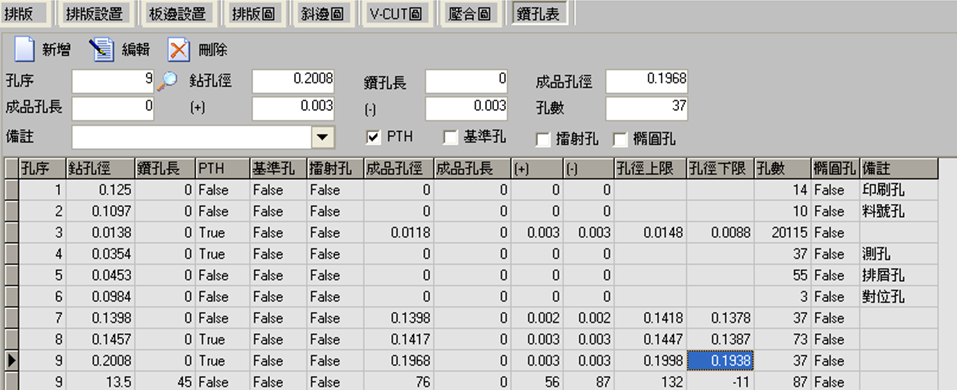Click the 孔數 column header
957x390 pixels.
[782, 168]
